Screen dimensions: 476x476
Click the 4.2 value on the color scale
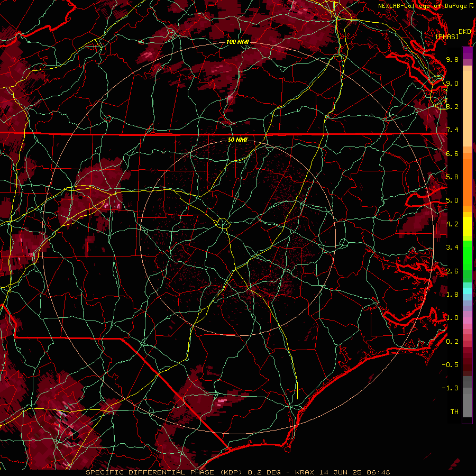coord(452,224)
